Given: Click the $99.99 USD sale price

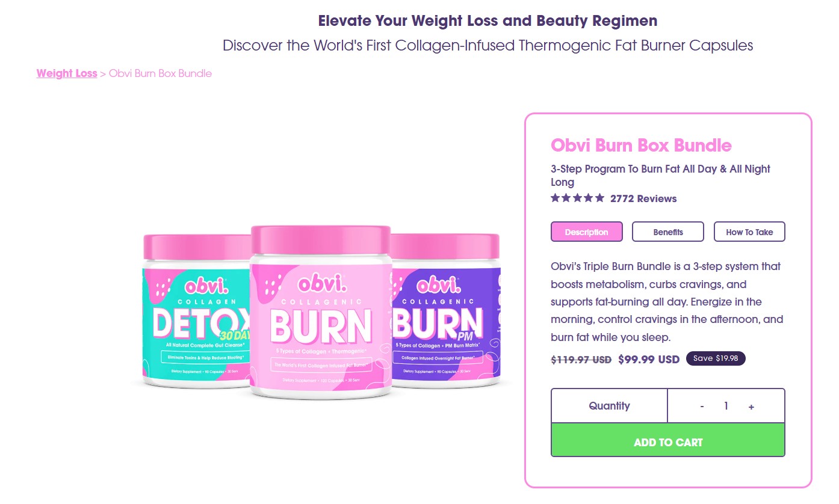Looking at the screenshot, I should (649, 359).
